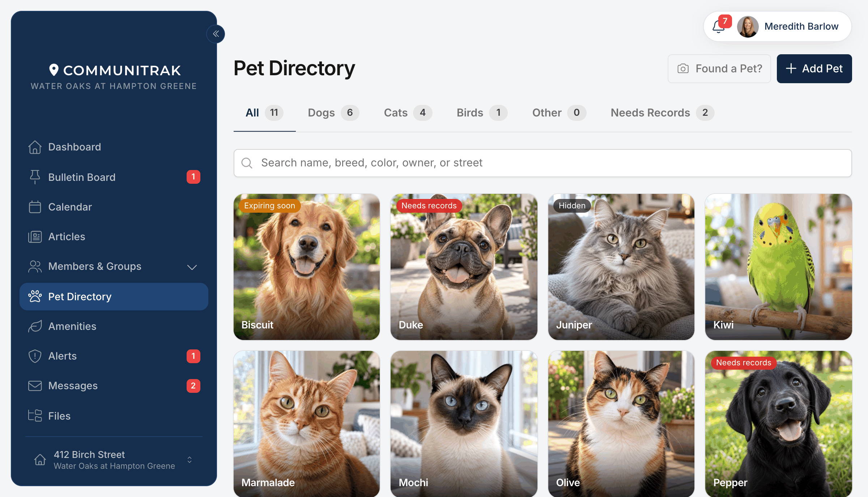Select the All pets tab

tap(264, 113)
